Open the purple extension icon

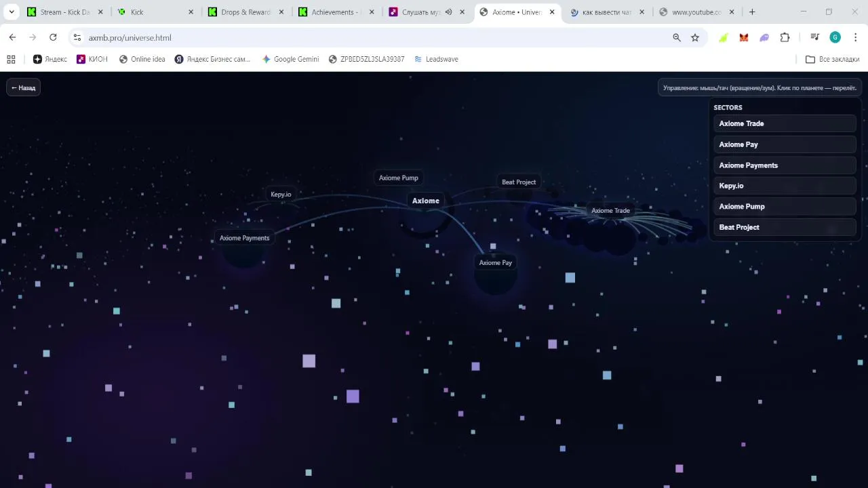pyautogui.click(x=764, y=37)
